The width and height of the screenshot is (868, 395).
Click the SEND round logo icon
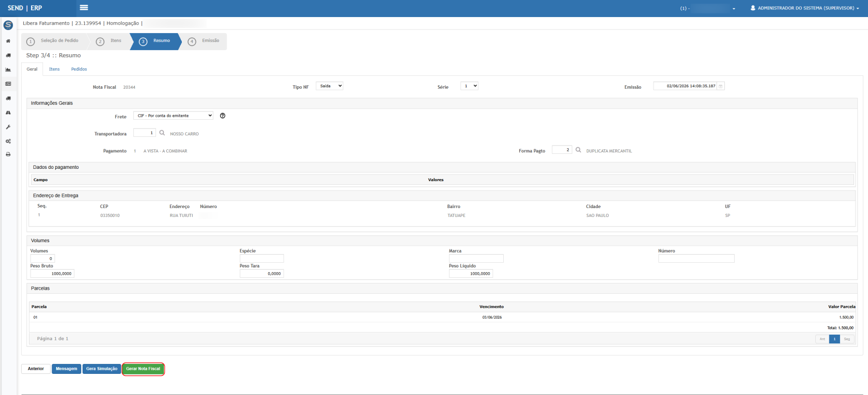[x=8, y=25]
